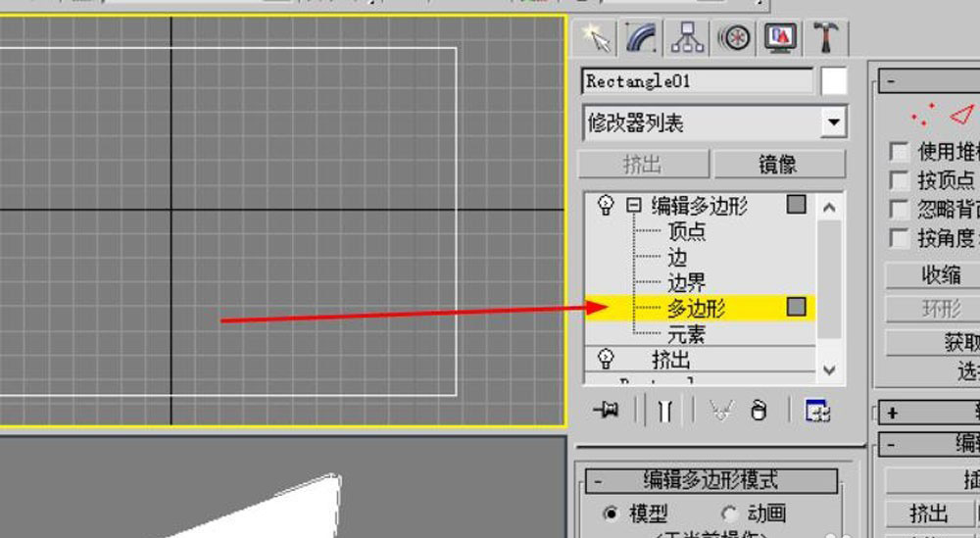
Task: Toggle lightbulb of 挤出 modifier
Action: click(605, 359)
